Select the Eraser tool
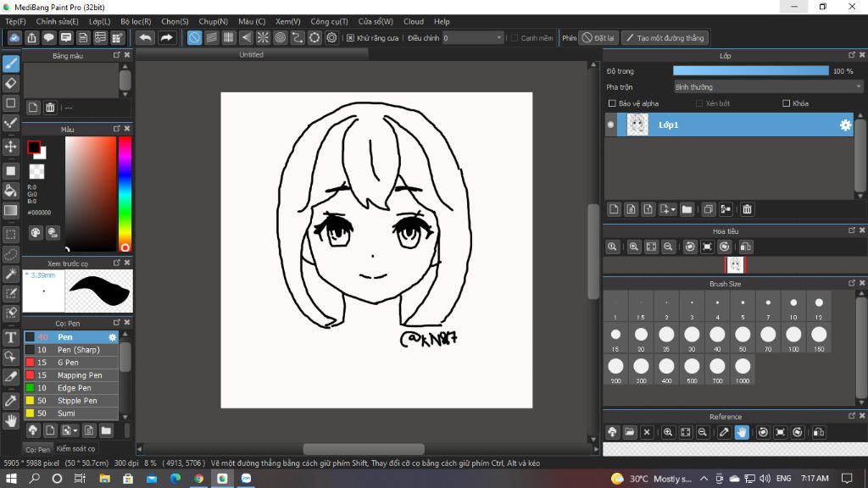The height and width of the screenshot is (488, 868). pyautogui.click(x=10, y=84)
